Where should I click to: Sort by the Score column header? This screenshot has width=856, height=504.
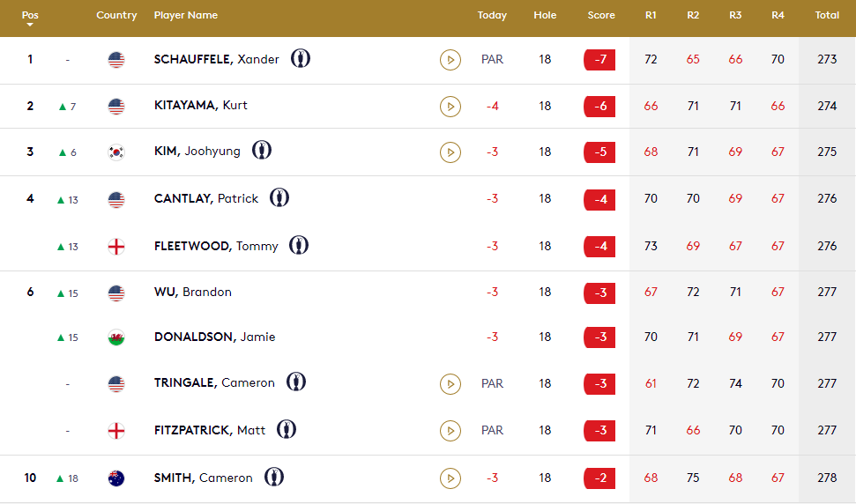coord(601,15)
